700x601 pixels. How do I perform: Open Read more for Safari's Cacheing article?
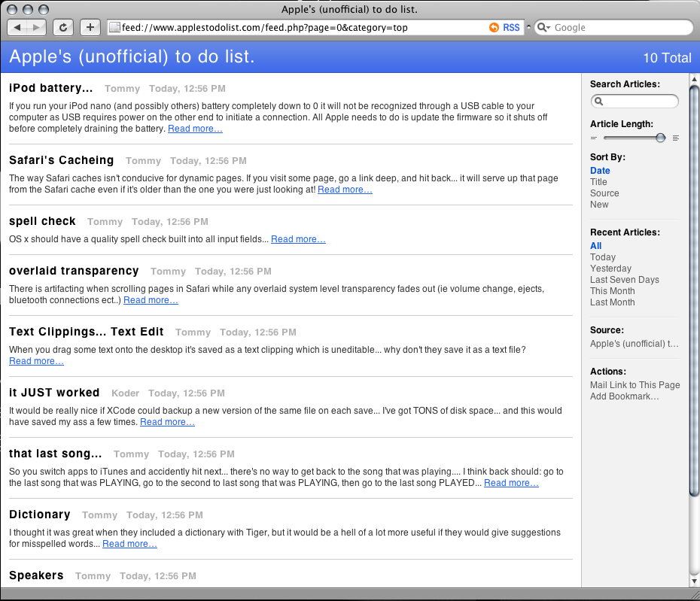[x=345, y=190]
